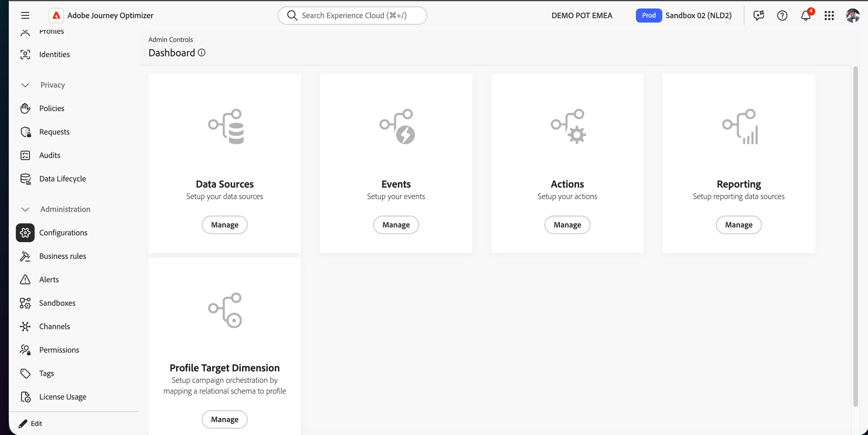Open the help question mark icon
868x435 pixels.
coord(782,16)
